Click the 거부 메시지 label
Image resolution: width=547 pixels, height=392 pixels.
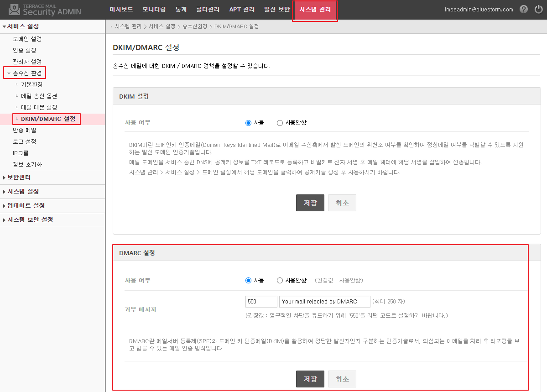click(140, 309)
